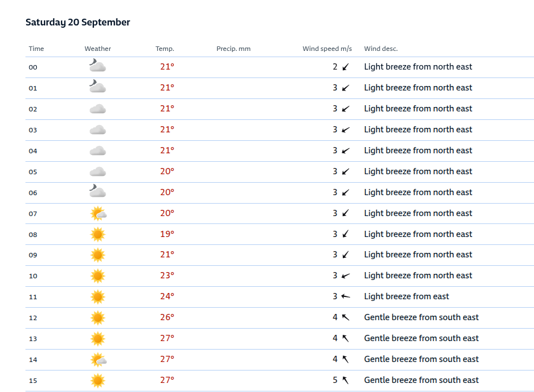
Task: Click the sun-and-cloud icon at 07
Action: coord(98,213)
